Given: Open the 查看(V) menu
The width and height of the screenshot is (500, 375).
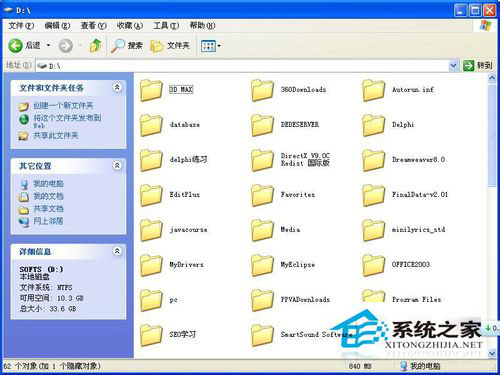Looking at the screenshot, I should [94, 25].
